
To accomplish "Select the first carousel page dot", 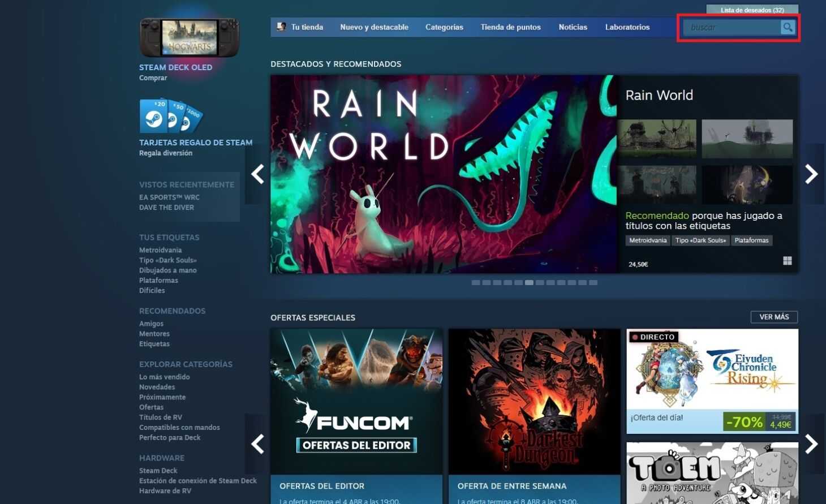I will coord(476,282).
